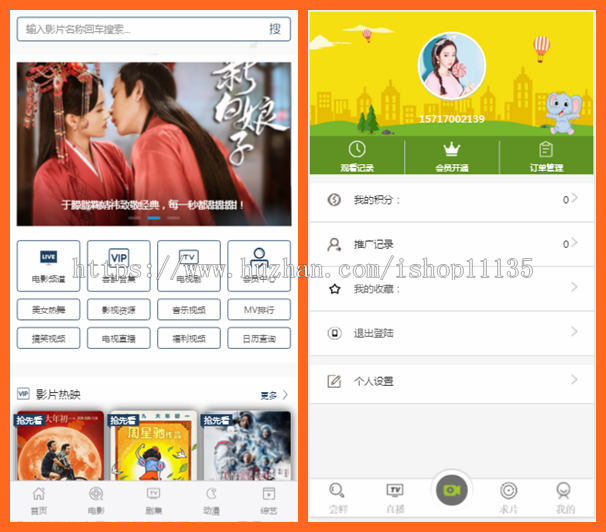
Task: Click the VIP badge beside 影片热映
Action: 23,394
